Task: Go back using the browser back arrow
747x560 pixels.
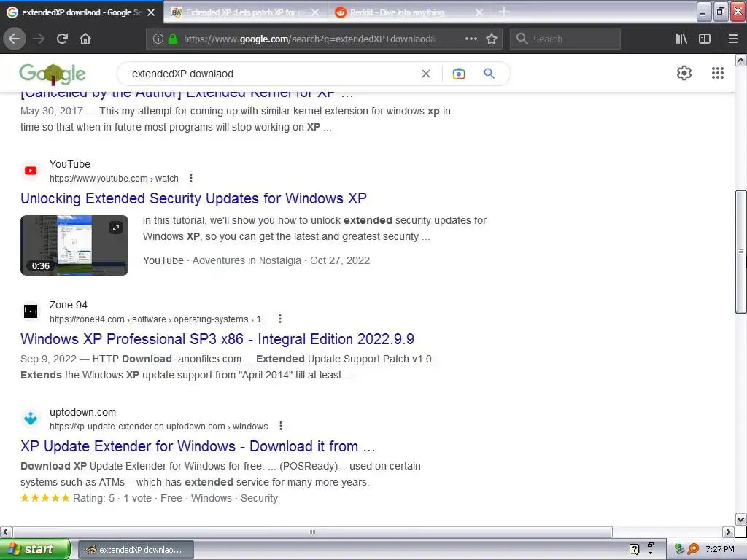Action: point(15,39)
